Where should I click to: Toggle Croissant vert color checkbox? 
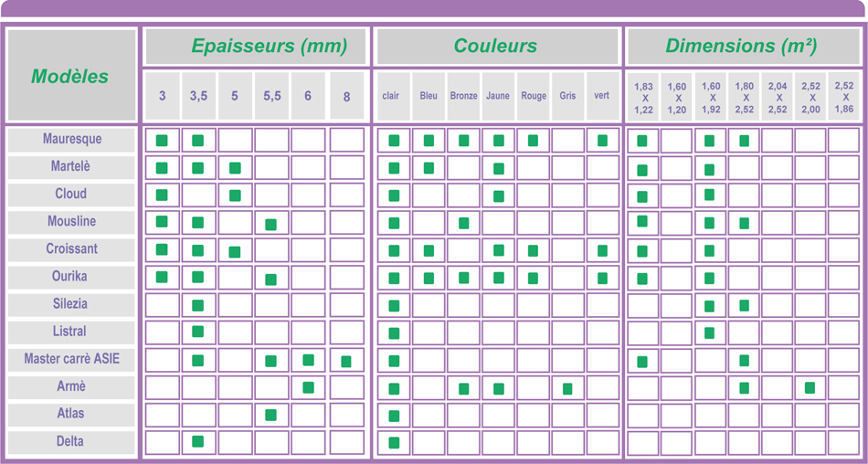[x=602, y=250]
